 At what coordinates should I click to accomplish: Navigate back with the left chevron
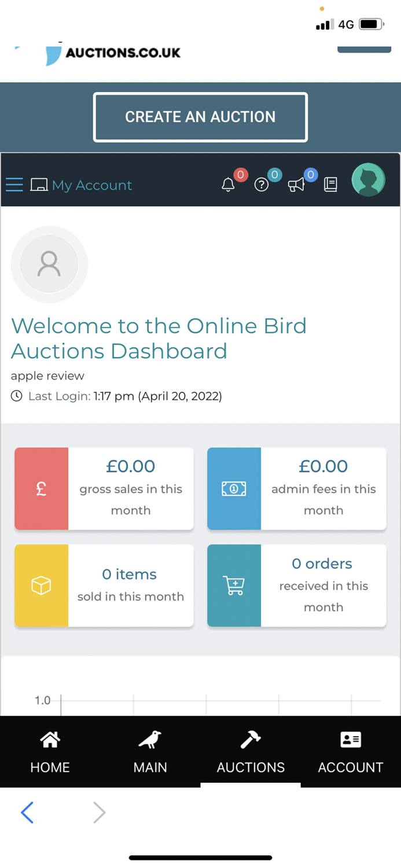click(27, 812)
